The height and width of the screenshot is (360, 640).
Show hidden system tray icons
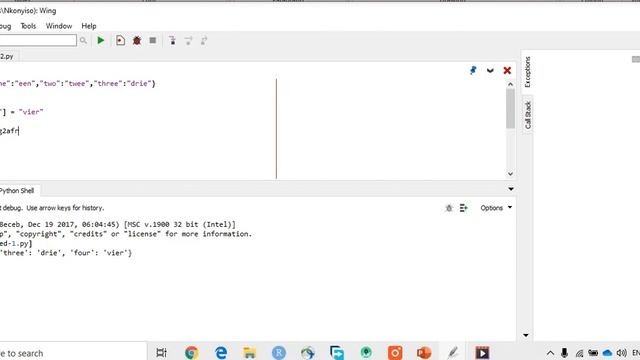click(x=550, y=353)
